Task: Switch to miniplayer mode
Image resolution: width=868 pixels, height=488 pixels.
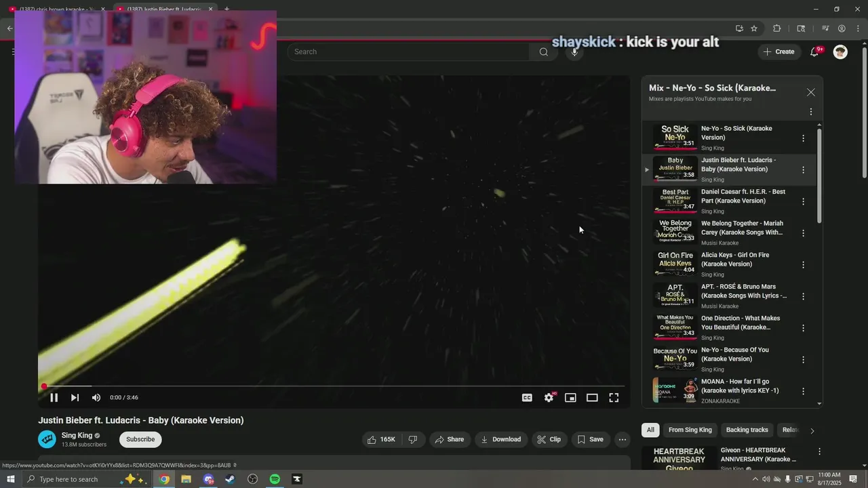Action: click(x=570, y=398)
